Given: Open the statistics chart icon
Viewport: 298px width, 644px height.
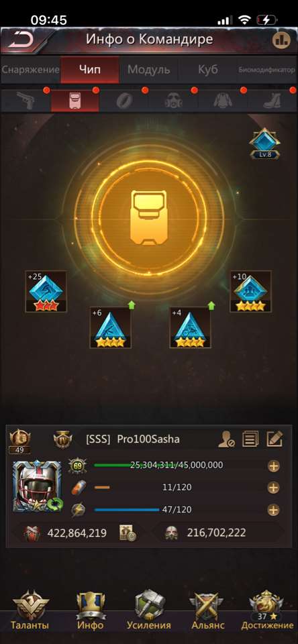Looking at the screenshot, I should coord(282,40).
